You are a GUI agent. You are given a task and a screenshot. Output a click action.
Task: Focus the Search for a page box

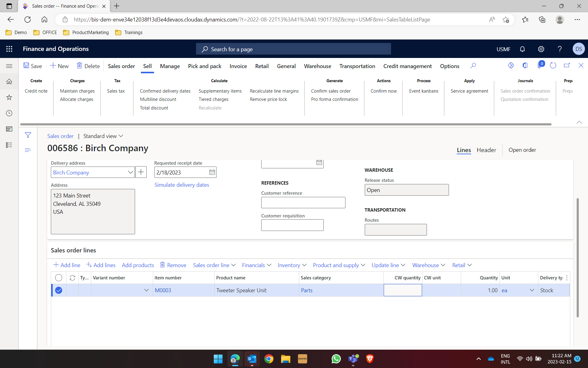tap(293, 49)
